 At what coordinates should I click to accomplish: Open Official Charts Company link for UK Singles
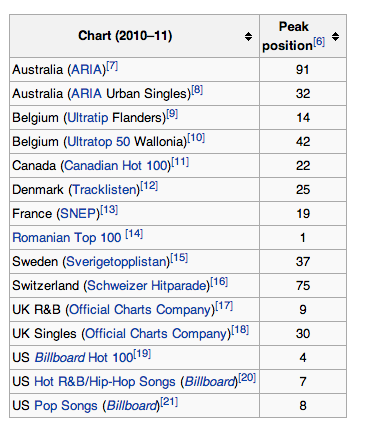[x=156, y=334]
